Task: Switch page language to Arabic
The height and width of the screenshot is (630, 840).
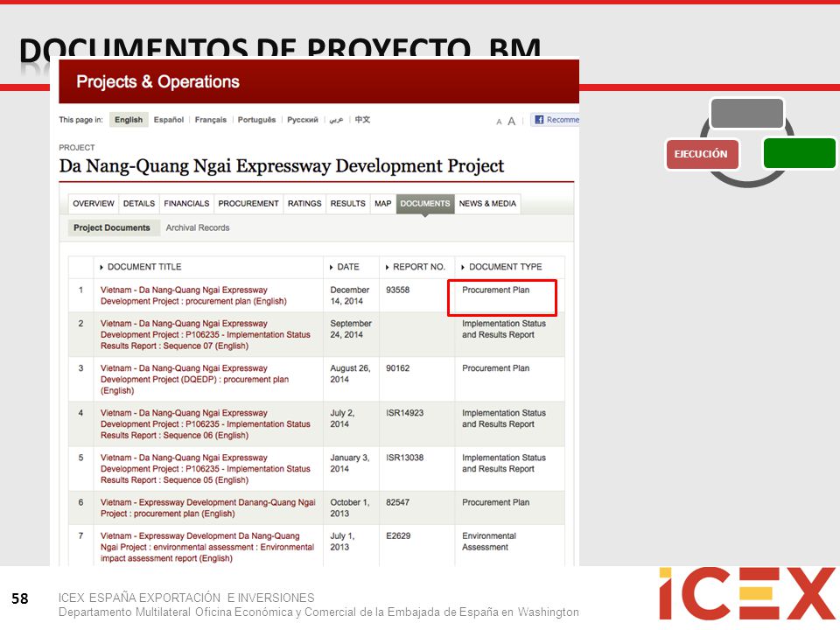Action: pos(336,120)
